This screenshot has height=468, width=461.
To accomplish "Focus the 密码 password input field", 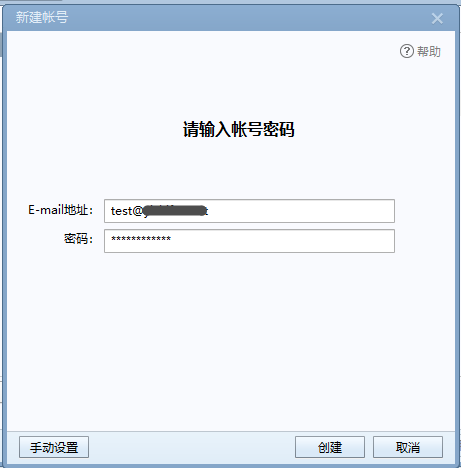I will point(249,241).
